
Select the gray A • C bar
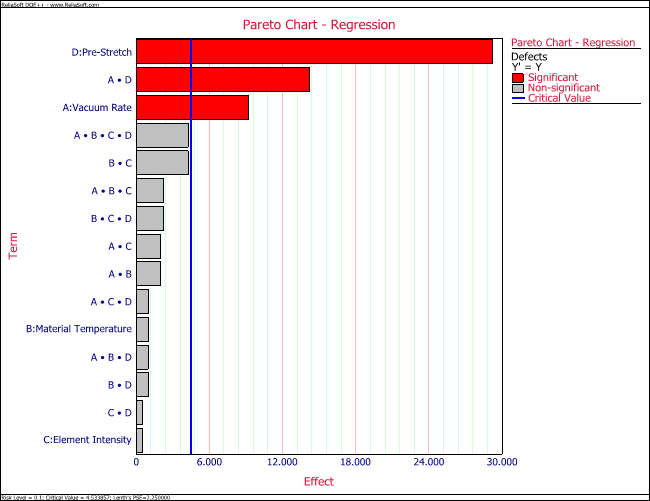coord(149,246)
